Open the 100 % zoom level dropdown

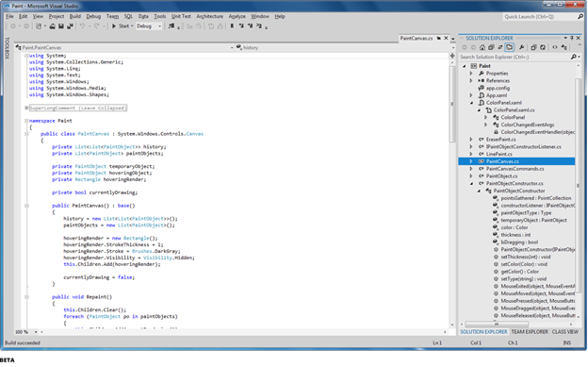pyautogui.click(x=36, y=332)
